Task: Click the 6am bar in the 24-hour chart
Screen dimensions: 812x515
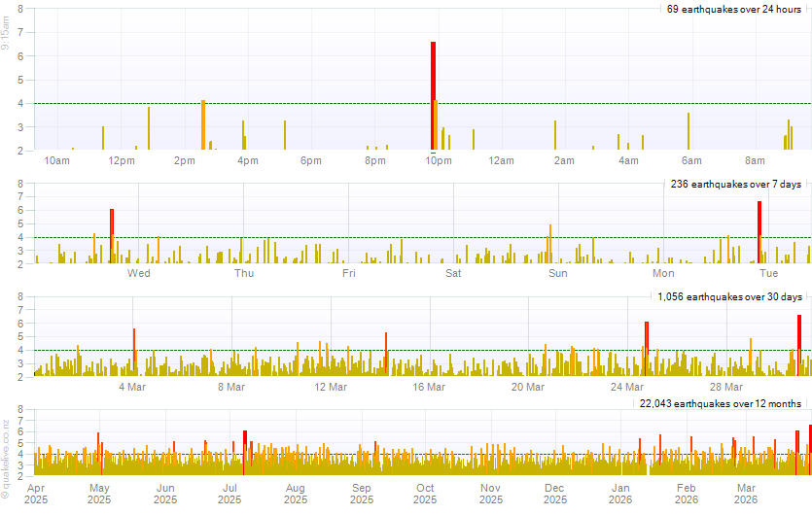Action: point(688,131)
